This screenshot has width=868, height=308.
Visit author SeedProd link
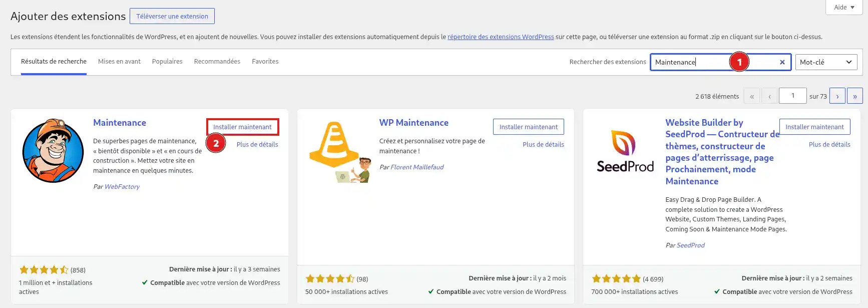pos(691,245)
